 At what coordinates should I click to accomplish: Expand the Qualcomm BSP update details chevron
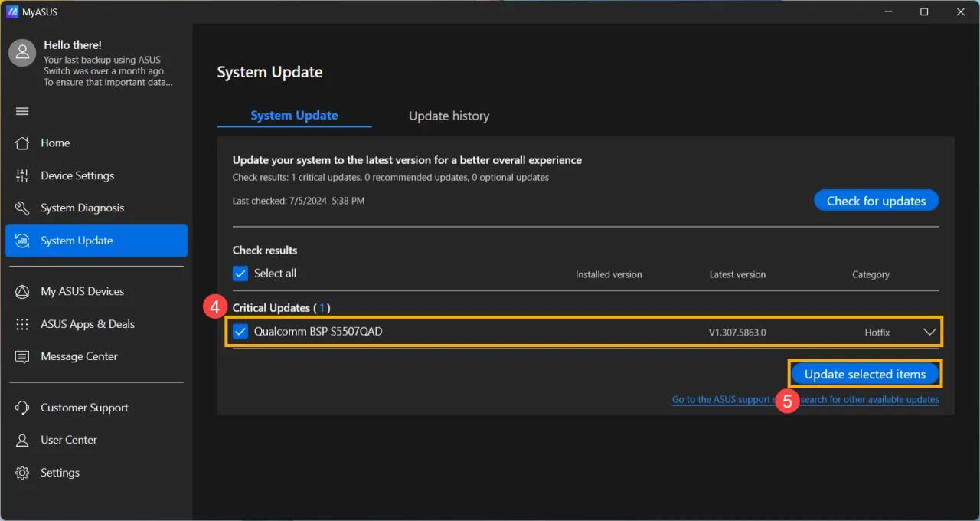[929, 332]
